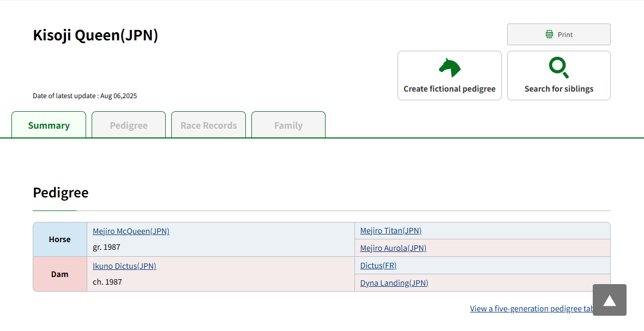Open the Dyna Landing(JPN) link
Screen dimensions: 644x331
(x=394, y=283)
